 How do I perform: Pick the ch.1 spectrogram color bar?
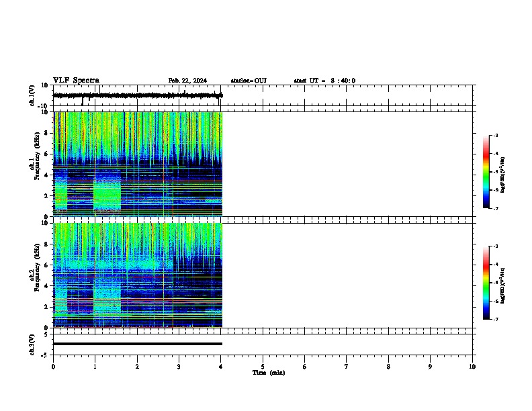tap(486, 172)
